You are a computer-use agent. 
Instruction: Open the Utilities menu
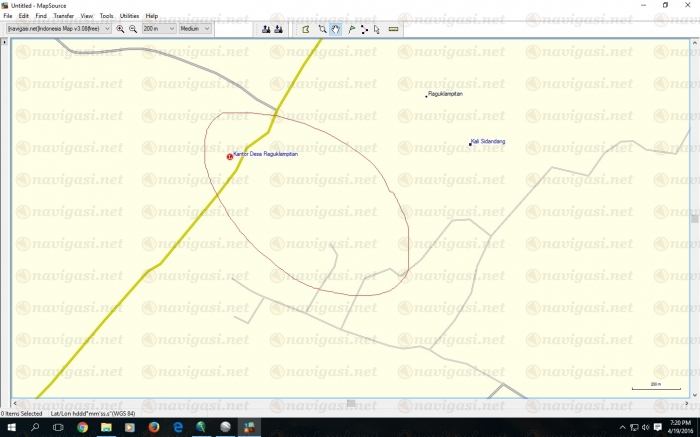pyautogui.click(x=129, y=16)
